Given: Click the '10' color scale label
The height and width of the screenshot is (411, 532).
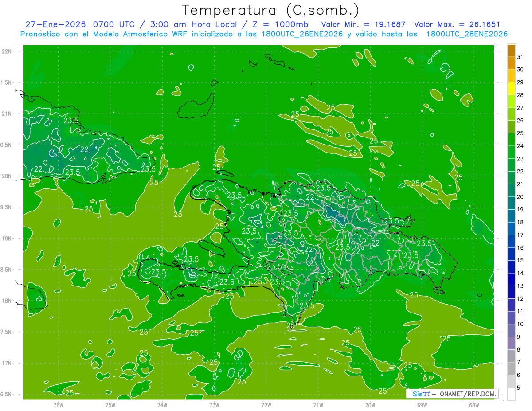Looking at the screenshot, I should (x=520, y=324).
